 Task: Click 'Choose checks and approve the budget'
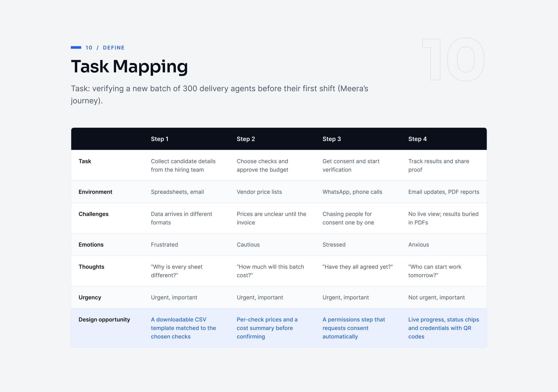(263, 165)
